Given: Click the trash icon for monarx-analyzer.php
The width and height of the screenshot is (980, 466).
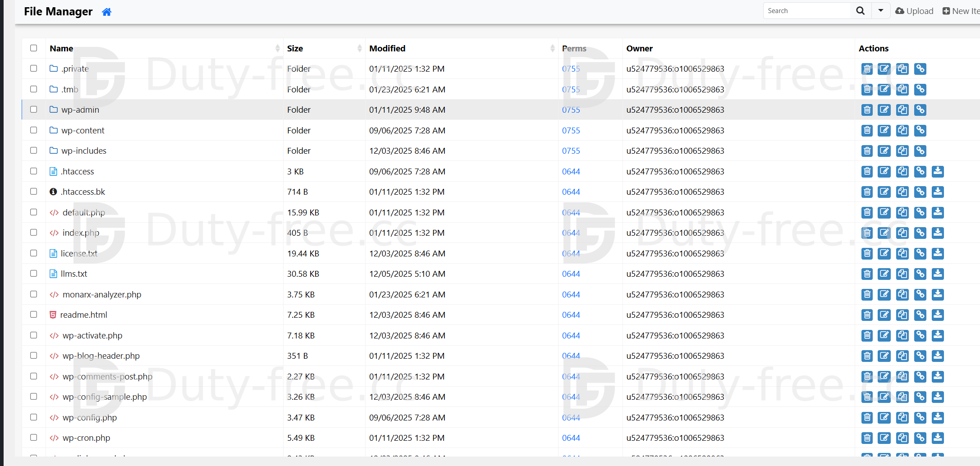Looking at the screenshot, I should [866, 295].
